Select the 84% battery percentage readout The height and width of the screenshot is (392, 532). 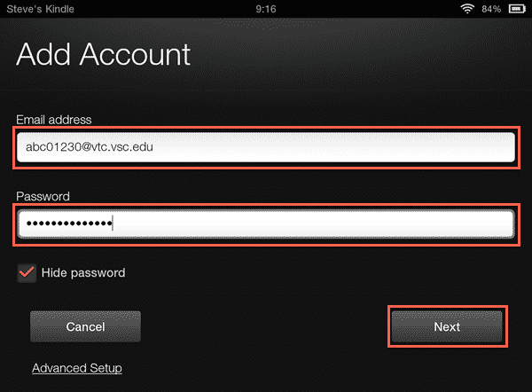click(491, 9)
